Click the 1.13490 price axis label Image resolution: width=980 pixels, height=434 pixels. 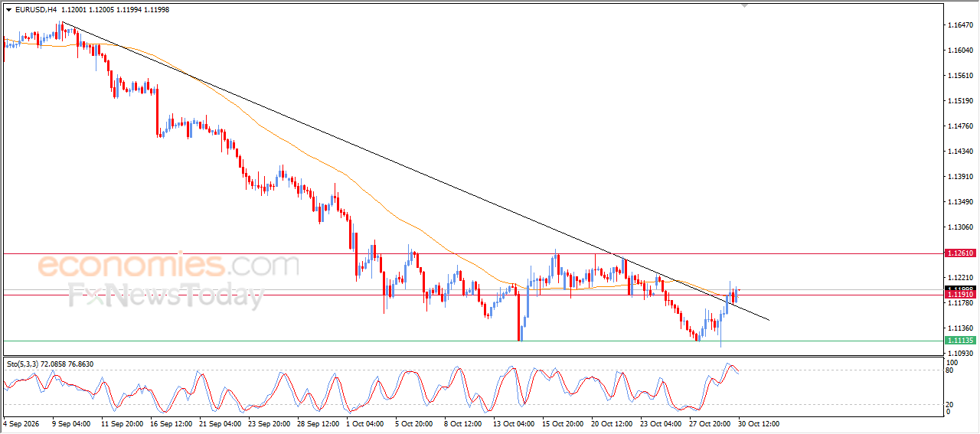point(959,202)
